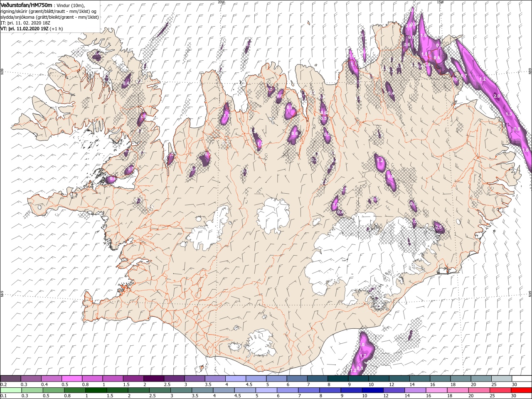Image resolution: width=532 pixels, height=399 pixels.
Task: Click the 0.1 label on bottom legend row
Action: pyautogui.click(x=3, y=396)
